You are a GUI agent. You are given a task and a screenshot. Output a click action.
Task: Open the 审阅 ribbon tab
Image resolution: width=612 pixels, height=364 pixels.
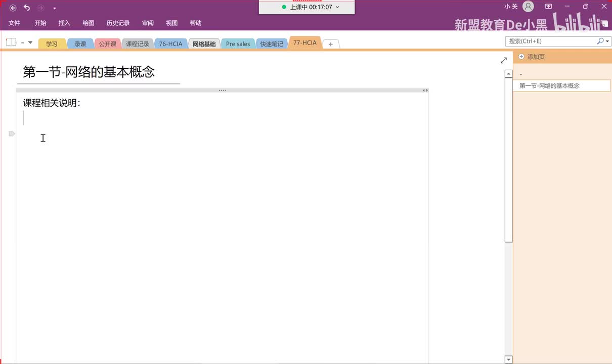click(148, 23)
